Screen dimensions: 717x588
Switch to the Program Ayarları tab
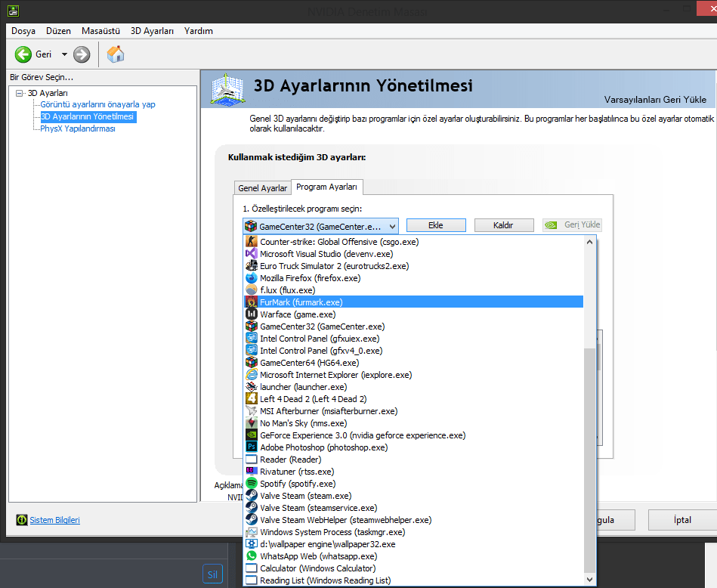pos(326,187)
